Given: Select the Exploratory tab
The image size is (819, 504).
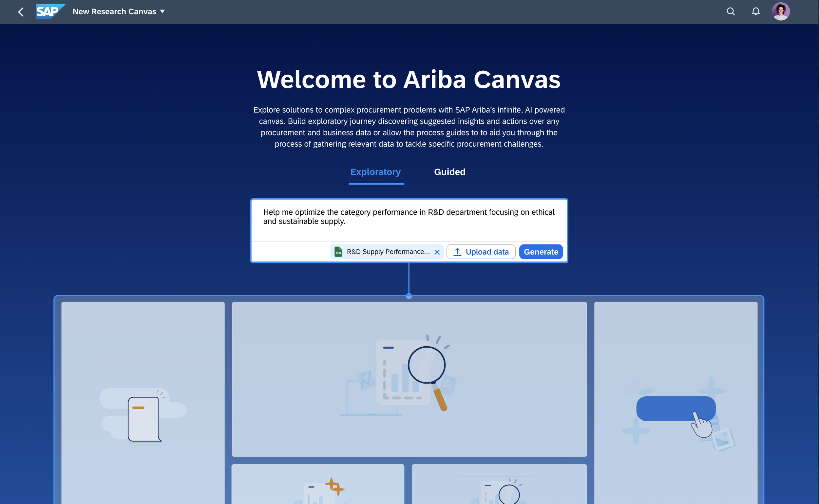Looking at the screenshot, I should (x=375, y=172).
